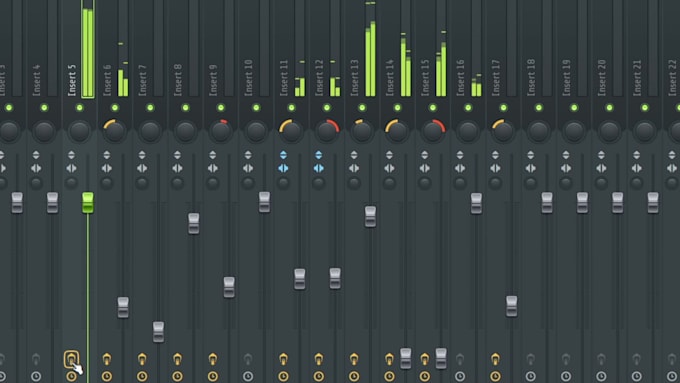Screen dimensions: 680x383
Task: Enable effect slots on Insert 10
Action: (248, 359)
